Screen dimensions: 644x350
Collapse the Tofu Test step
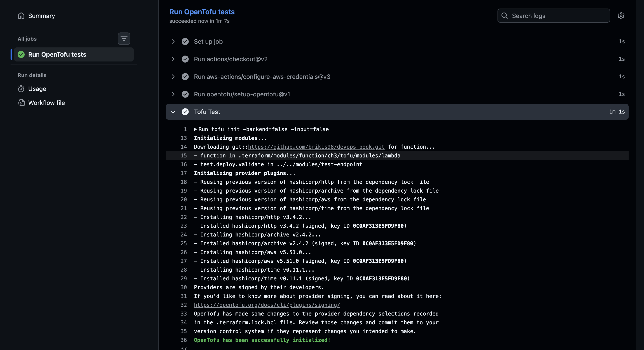coord(173,112)
